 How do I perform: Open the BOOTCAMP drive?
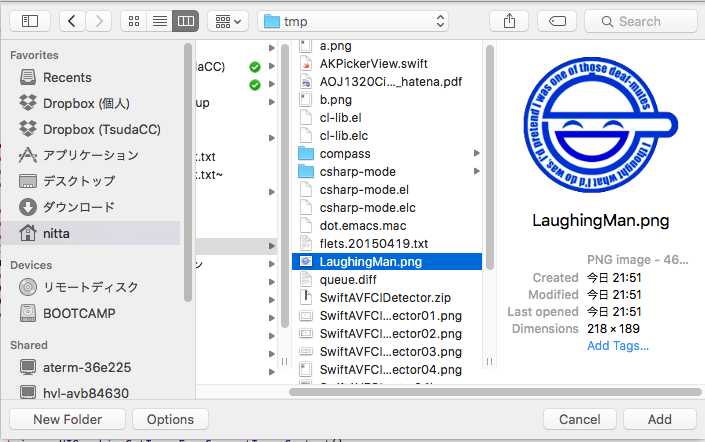(x=79, y=313)
